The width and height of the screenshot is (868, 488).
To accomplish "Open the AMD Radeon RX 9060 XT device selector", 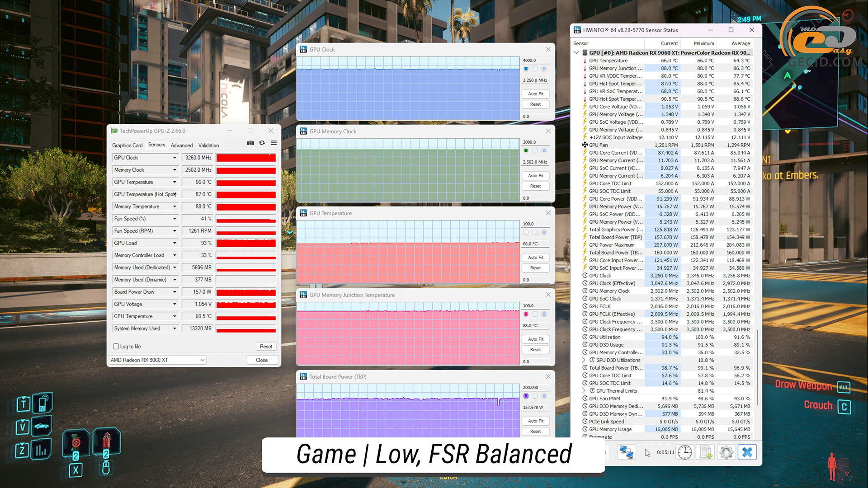I will tap(157, 360).
